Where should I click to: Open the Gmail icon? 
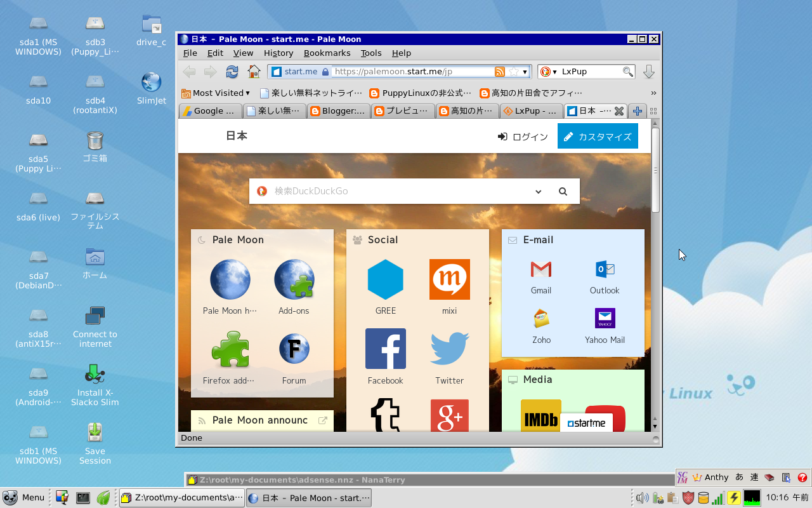pyautogui.click(x=541, y=269)
